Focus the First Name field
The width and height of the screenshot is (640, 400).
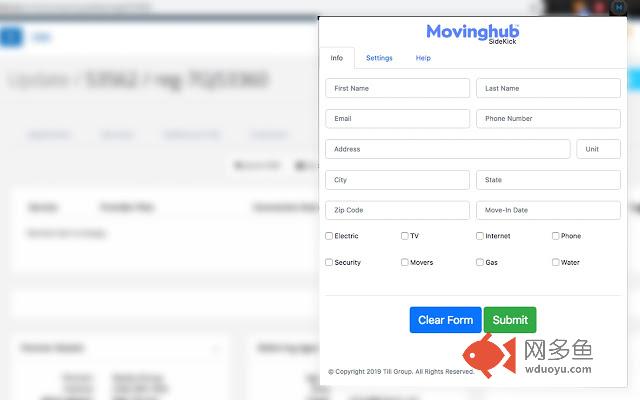coord(397,88)
